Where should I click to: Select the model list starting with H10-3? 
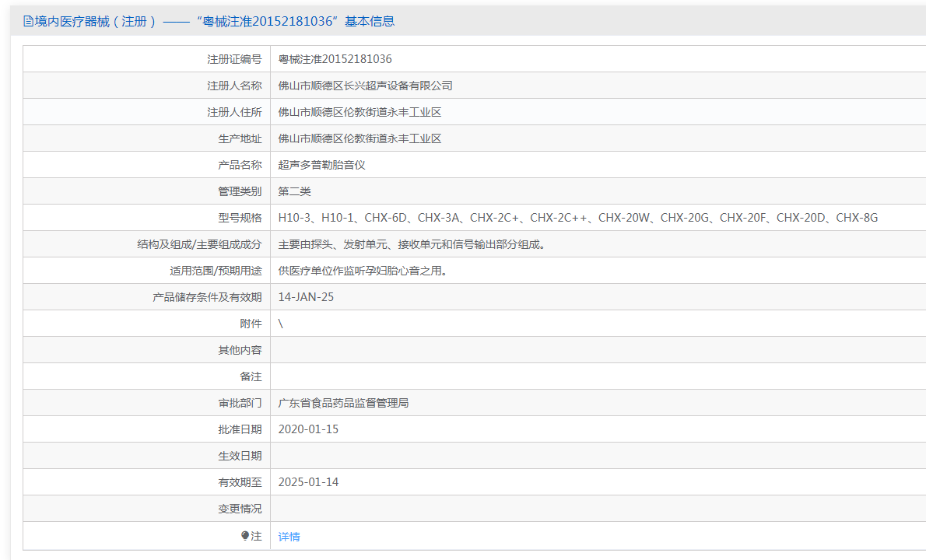(577, 218)
